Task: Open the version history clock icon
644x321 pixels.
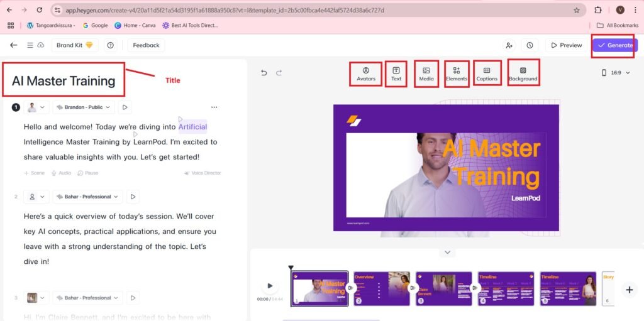Action: tap(530, 45)
